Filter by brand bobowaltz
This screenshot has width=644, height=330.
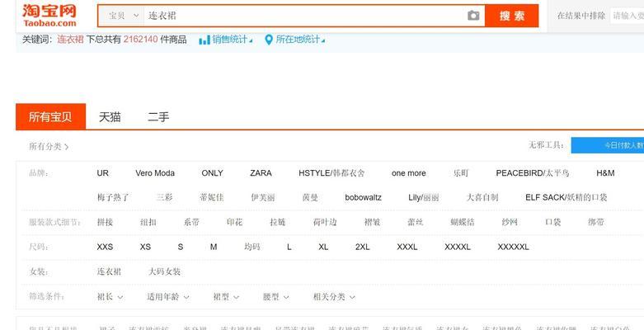pos(363,197)
